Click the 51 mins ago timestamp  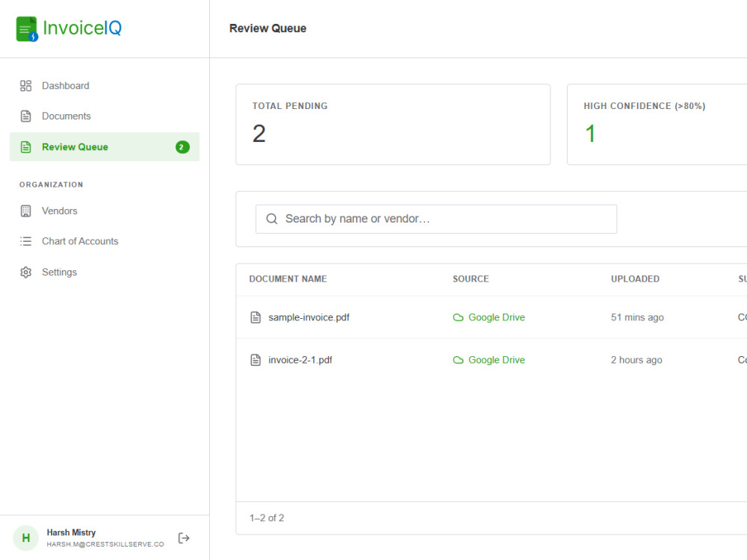coord(637,317)
